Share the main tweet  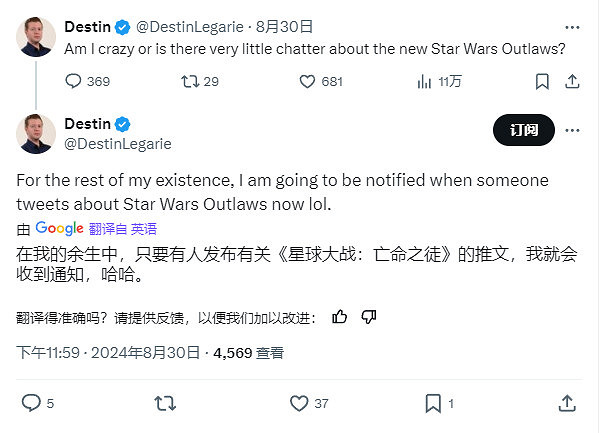tap(567, 404)
